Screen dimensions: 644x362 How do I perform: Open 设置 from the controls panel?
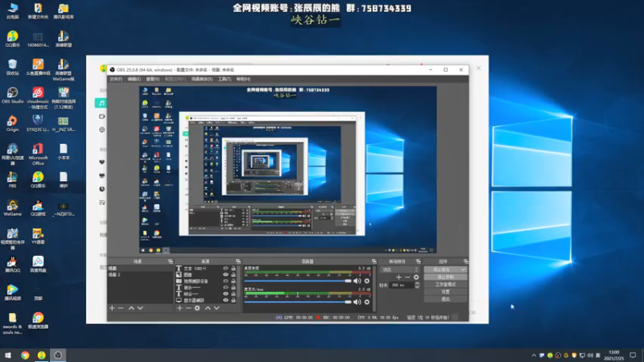pos(445,292)
